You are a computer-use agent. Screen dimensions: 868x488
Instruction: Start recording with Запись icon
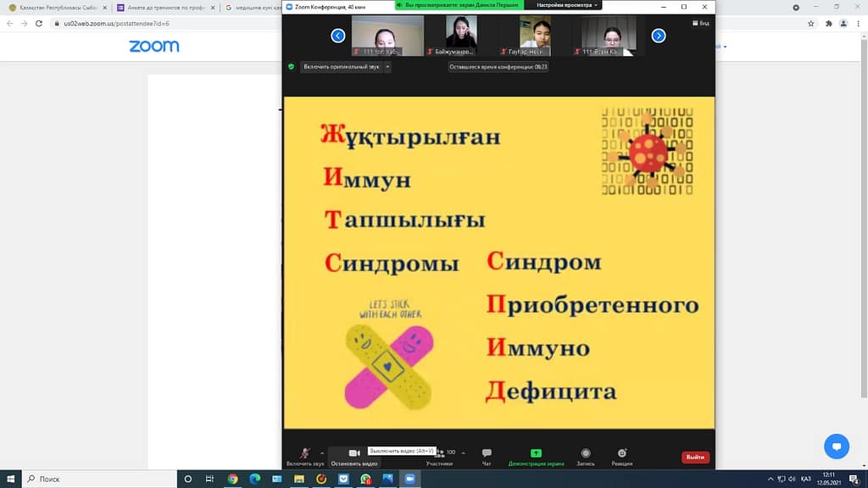click(x=586, y=454)
